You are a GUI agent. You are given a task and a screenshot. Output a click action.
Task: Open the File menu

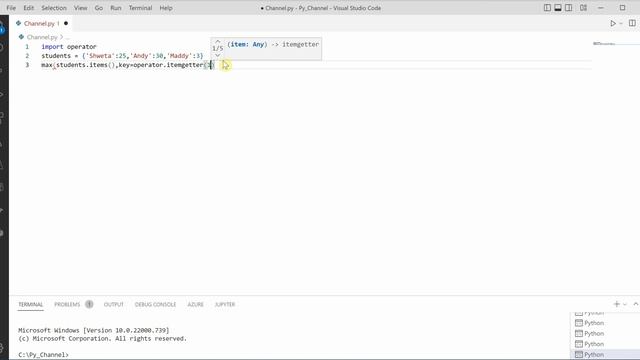11,8
